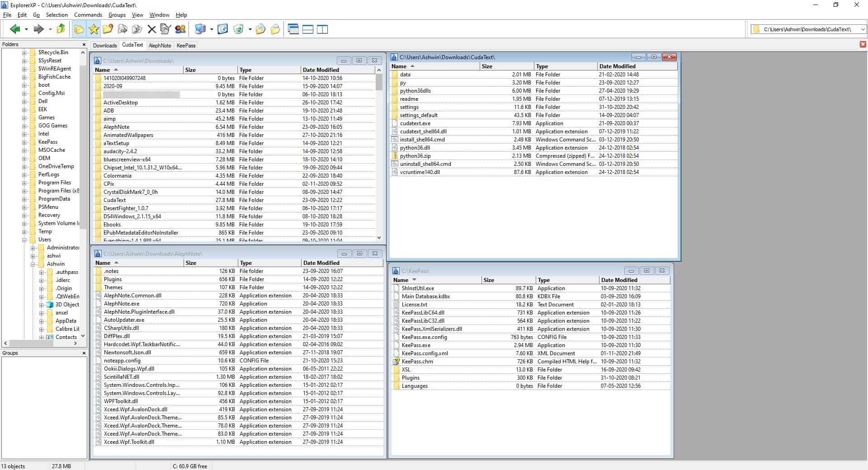Click the red close tab button
868x470 pixels.
[x=863, y=44]
